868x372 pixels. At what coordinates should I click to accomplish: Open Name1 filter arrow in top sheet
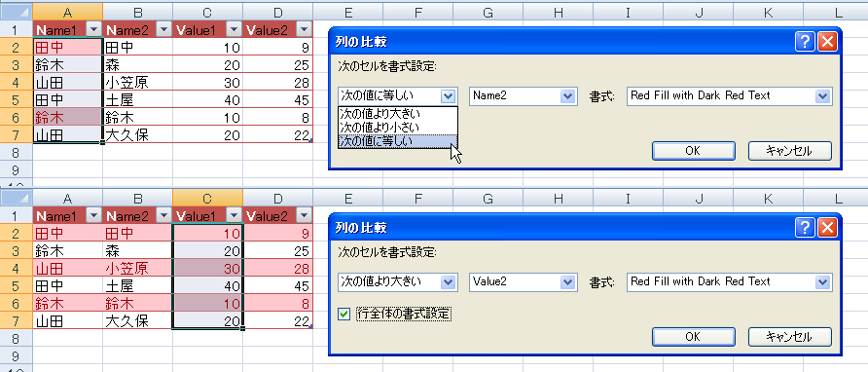tap(94, 30)
